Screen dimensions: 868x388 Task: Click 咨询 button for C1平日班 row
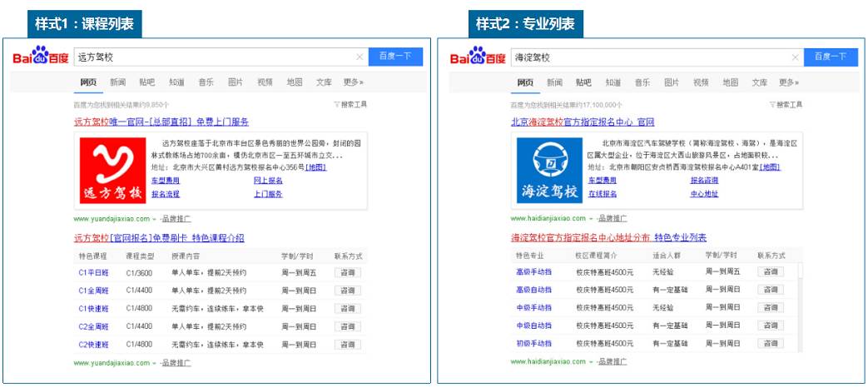click(x=348, y=273)
